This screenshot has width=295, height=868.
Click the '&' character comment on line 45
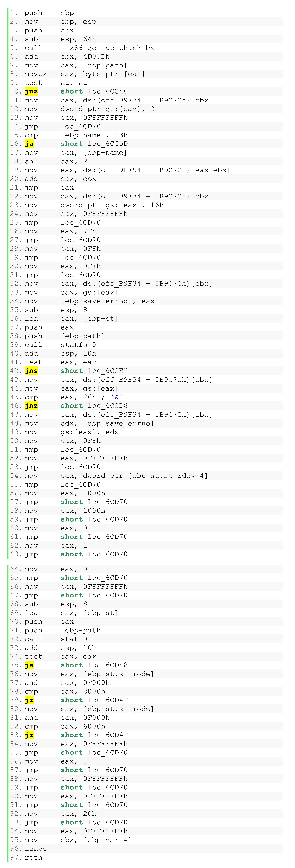click(x=116, y=397)
